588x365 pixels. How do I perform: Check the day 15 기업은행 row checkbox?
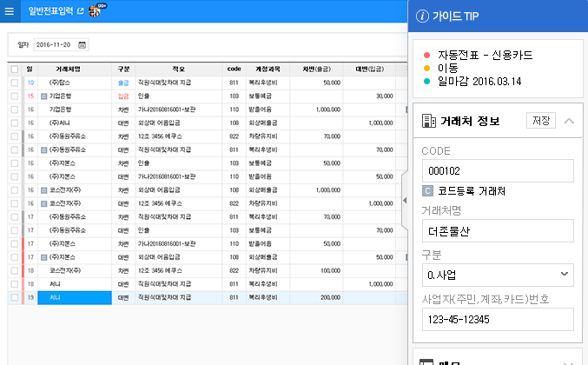[15, 96]
